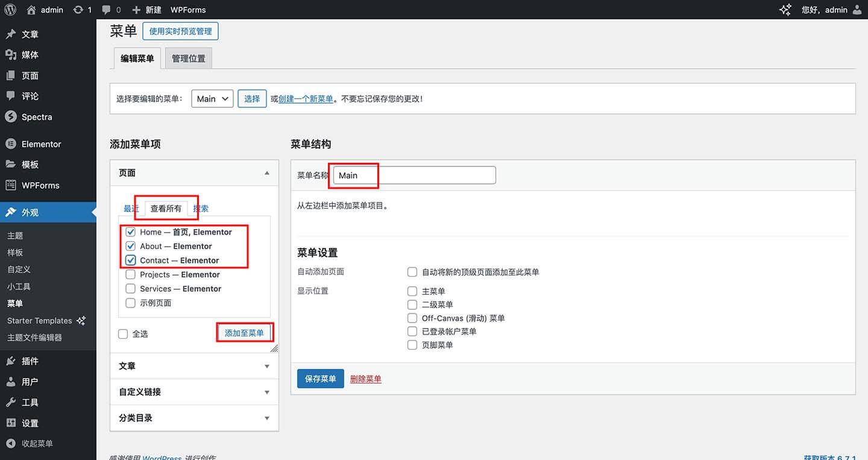The height and width of the screenshot is (460, 868).
Task: Click the sparkle icon in the top bar
Action: point(785,10)
